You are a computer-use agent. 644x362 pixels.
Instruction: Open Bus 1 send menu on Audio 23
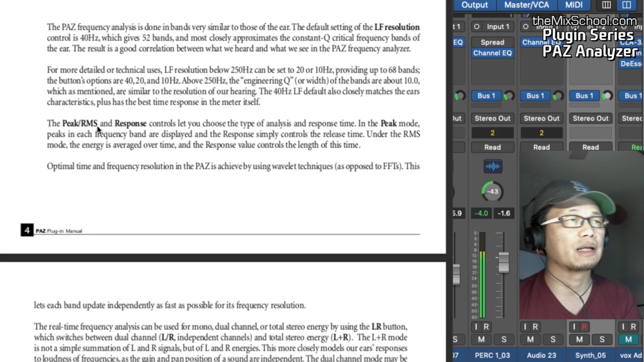[x=535, y=96]
